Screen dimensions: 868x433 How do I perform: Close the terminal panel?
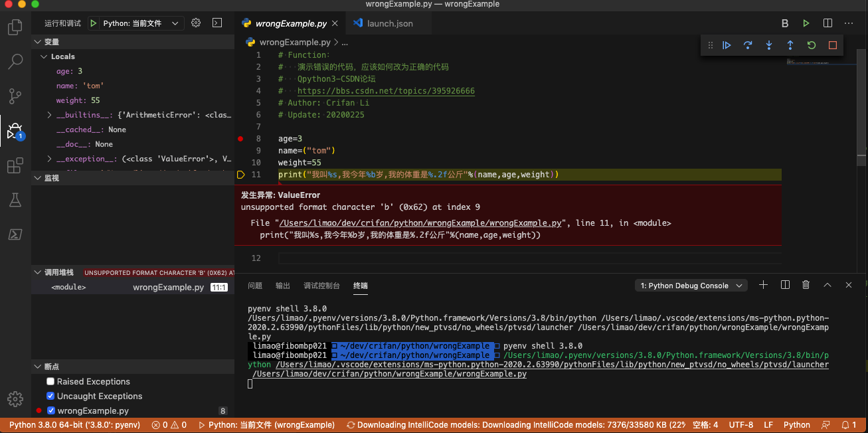tap(849, 285)
